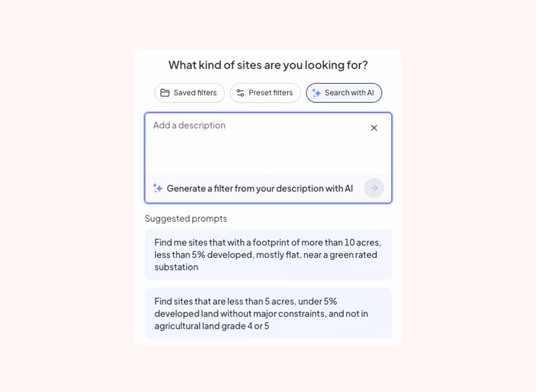536x392 pixels.
Task: Click the sparkle icon on Search with AI
Action: click(316, 93)
